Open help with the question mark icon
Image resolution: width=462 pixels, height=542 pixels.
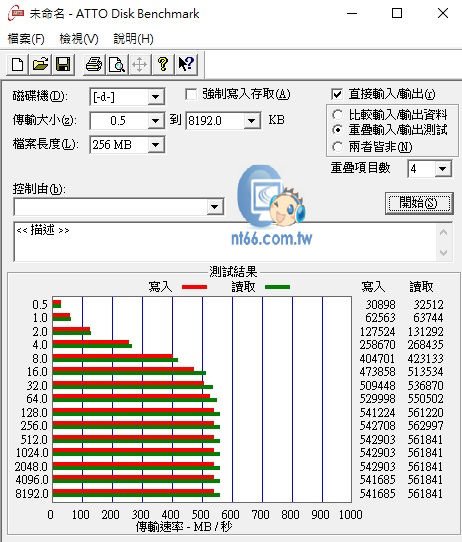click(163, 64)
